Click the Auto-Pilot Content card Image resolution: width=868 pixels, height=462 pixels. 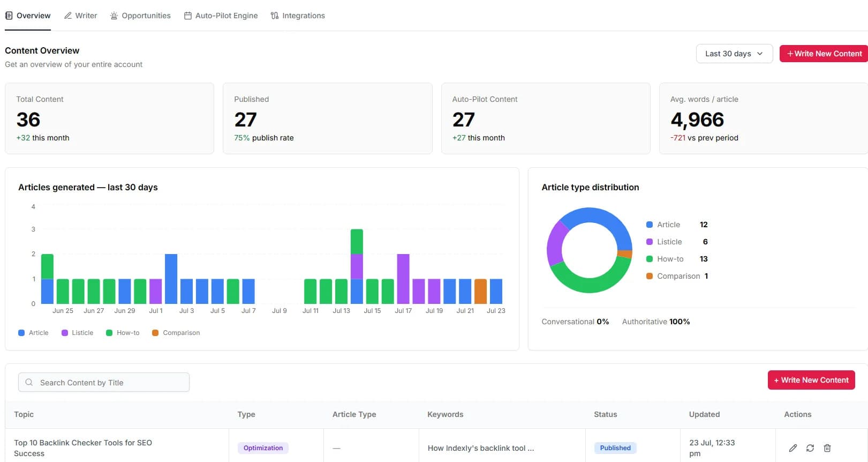point(546,118)
